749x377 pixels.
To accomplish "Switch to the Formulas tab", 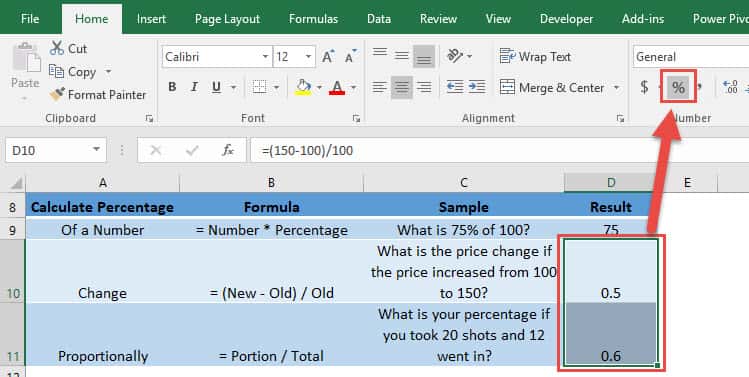I will [x=313, y=19].
